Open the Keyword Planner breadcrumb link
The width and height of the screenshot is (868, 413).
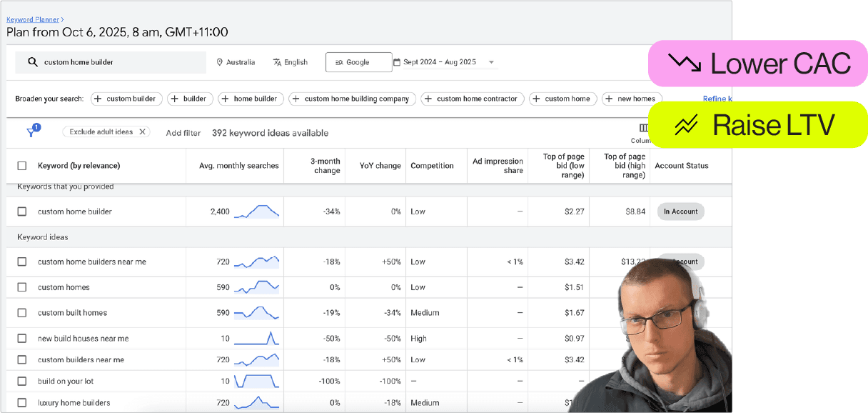(33, 20)
